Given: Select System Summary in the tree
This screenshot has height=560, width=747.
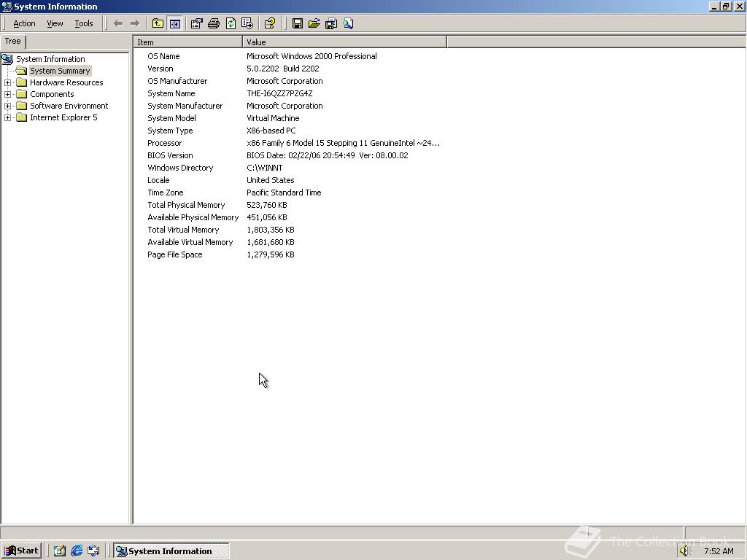Looking at the screenshot, I should click(60, 71).
